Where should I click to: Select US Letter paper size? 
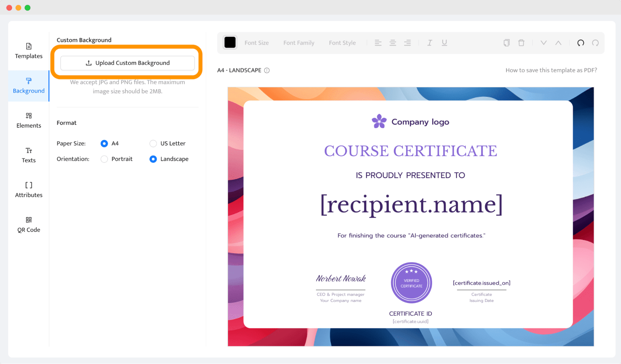pos(153,143)
